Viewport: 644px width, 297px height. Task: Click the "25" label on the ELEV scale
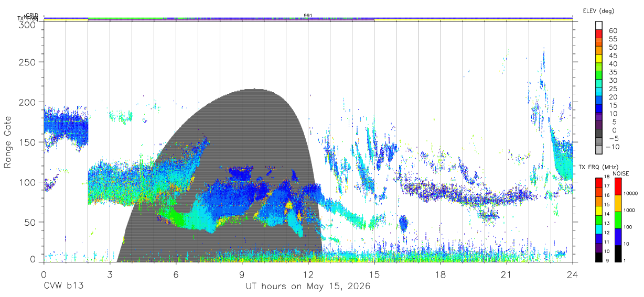(613, 89)
